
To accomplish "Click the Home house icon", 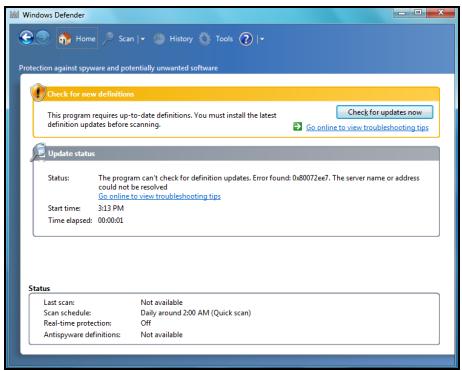I will pos(65,39).
